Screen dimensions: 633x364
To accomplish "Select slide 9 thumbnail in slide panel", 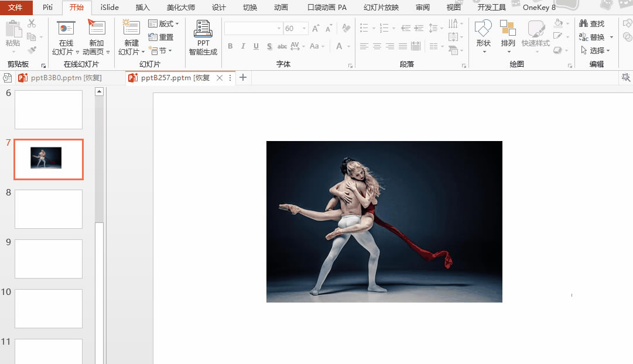I will point(48,259).
